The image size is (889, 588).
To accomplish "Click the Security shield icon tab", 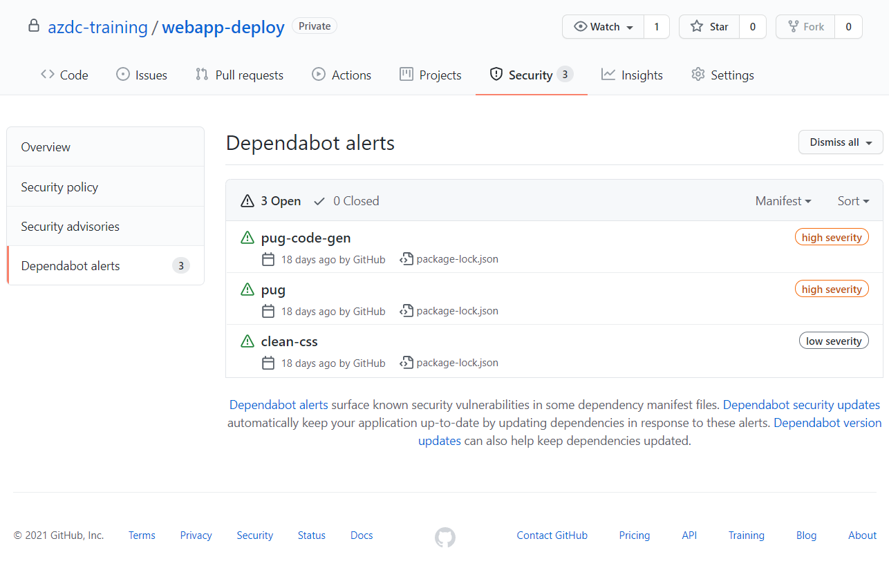I will pyautogui.click(x=496, y=74).
